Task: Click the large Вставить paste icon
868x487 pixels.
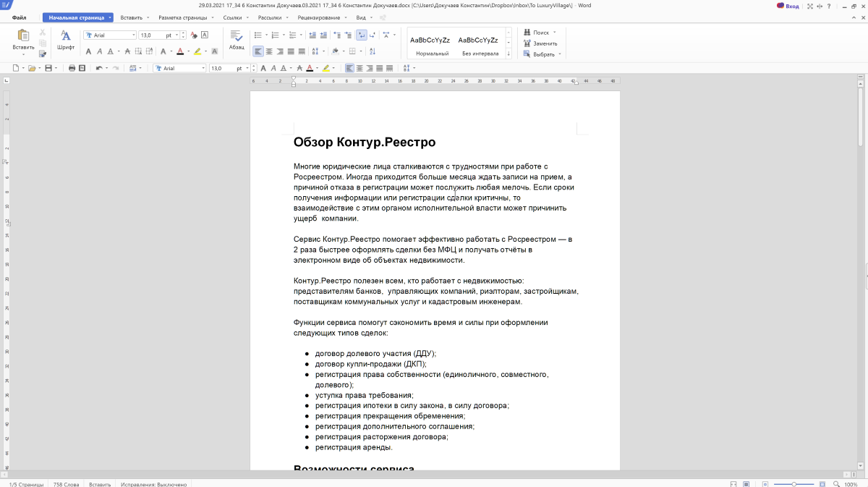Action: coord(23,35)
